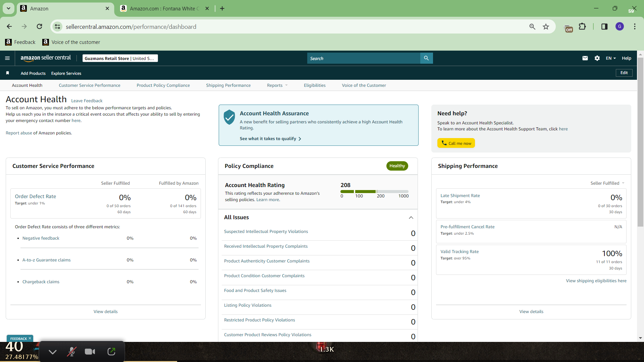This screenshot has width=644, height=362.
Task: Open the Eligibilities tab
Action: tap(315, 85)
